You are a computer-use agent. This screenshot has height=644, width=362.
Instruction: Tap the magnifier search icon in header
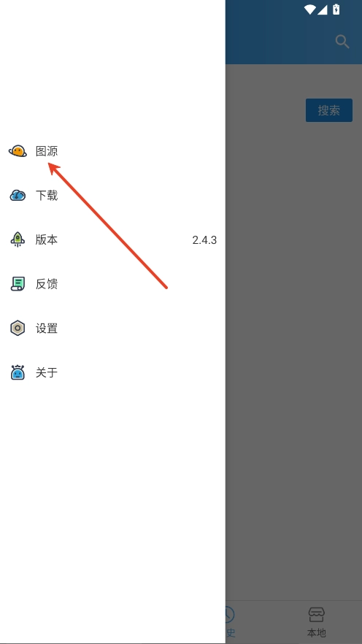click(x=342, y=42)
